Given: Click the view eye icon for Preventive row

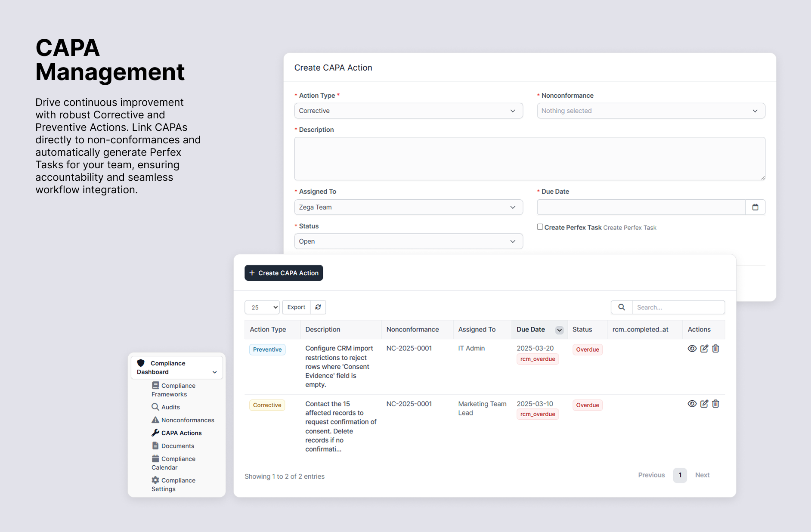Looking at the screenshot, I should click(x=692, y=349).
